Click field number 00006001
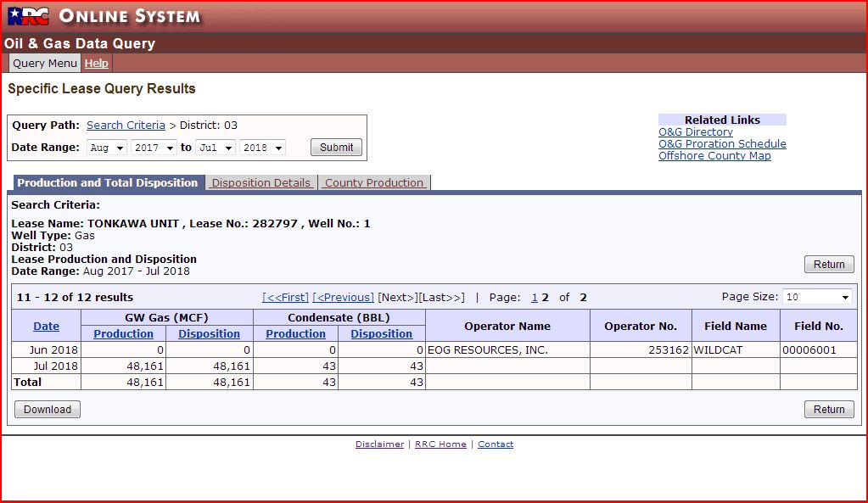Image resolution: width=868 pixels, height=503 pixels. click(819, 349)
